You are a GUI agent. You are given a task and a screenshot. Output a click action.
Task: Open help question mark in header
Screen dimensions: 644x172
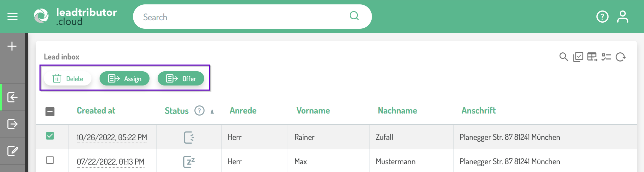[602, 17]
